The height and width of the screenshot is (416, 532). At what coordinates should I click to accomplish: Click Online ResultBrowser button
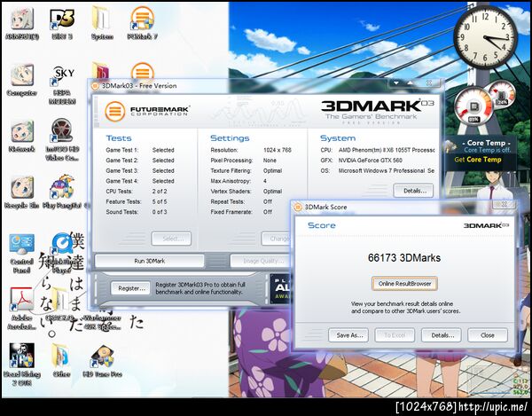[404, 284]
